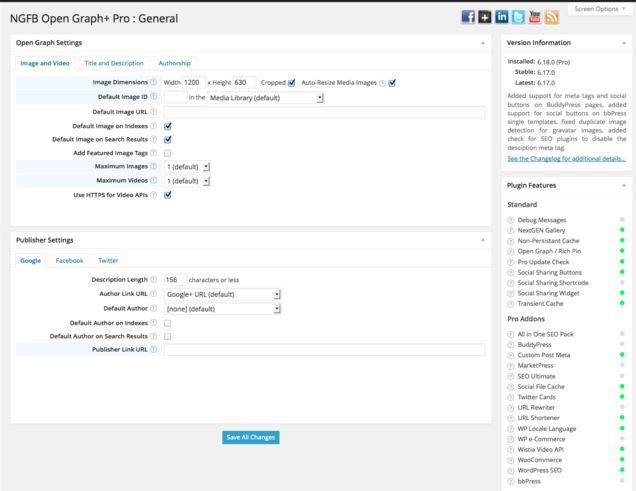Show help for Maximum Videos option
Screen dimensions: 636x491
click(153, 180)
